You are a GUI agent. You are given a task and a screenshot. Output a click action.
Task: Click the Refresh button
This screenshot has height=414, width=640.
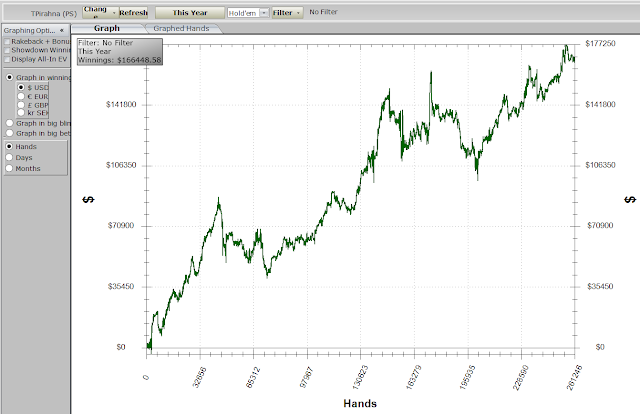pos(133,13)
